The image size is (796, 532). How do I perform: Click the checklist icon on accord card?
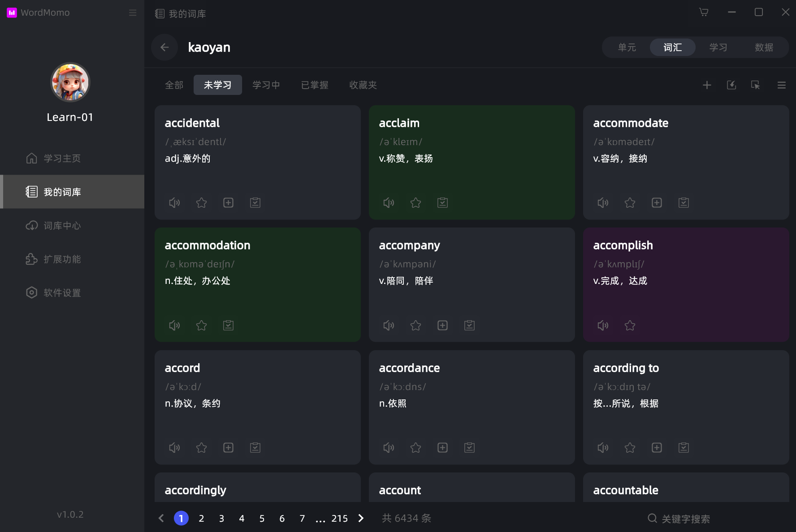point(255,448)
